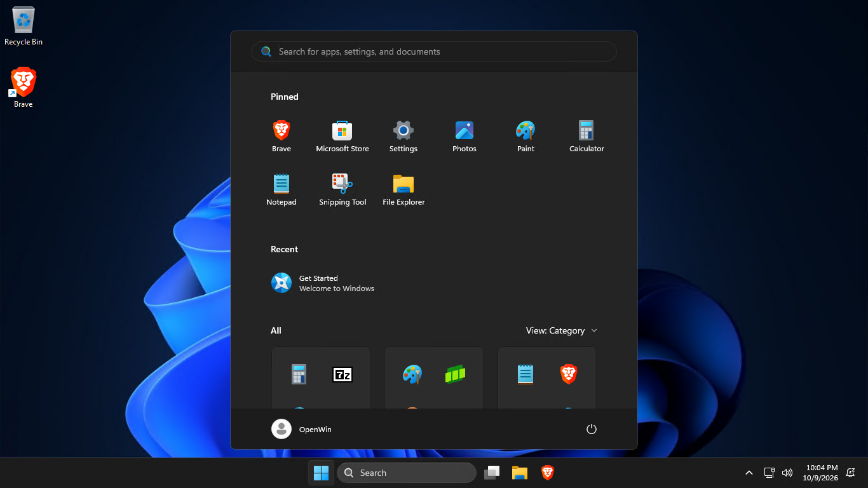The image size is (868, 488).
Task: Launch Brave from the taskbar
Action: [548, 473]
